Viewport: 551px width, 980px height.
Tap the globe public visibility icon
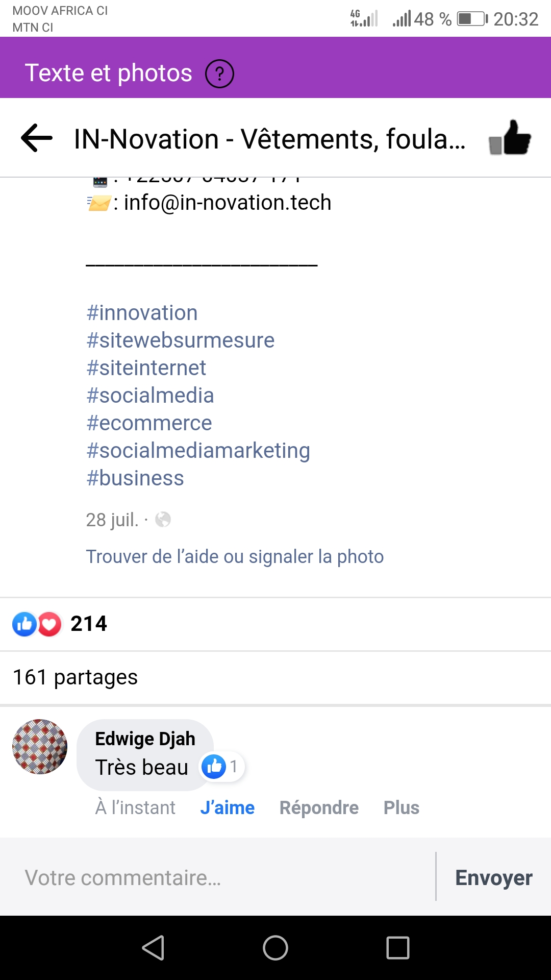click(163, 520)
